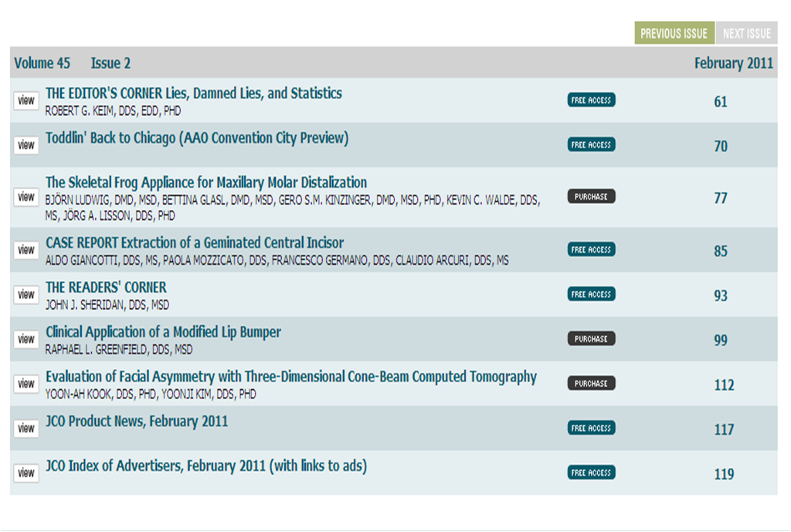Screen dimensions: 791x532
Task: Open the Readers' Corner article title
Action: 106,287
